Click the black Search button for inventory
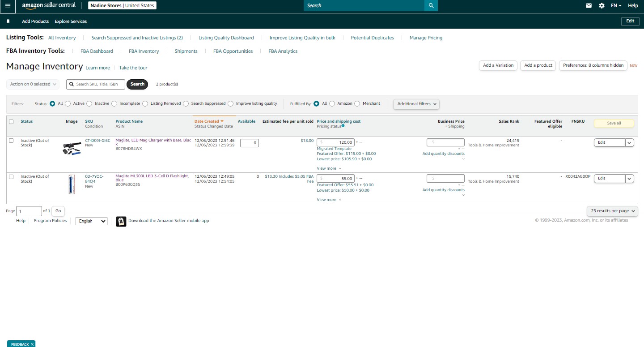644x347 pixels. tap(137, 84)
